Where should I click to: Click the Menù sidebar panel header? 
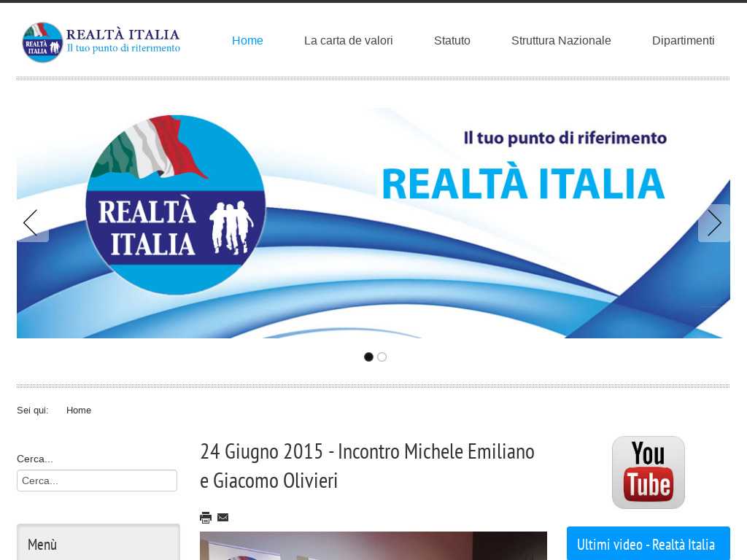click(98, 544)
